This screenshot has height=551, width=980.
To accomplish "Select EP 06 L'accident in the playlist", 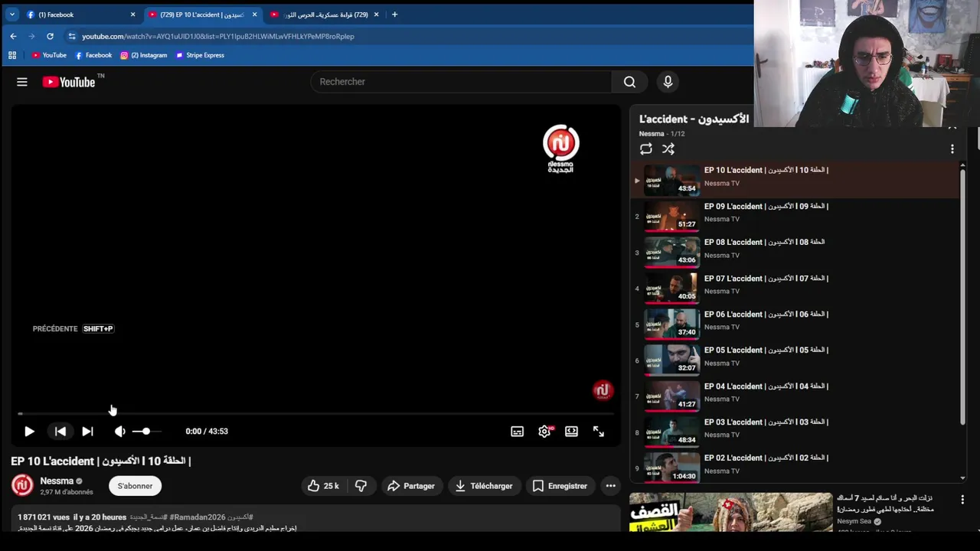I will click(x=796, y=324).
